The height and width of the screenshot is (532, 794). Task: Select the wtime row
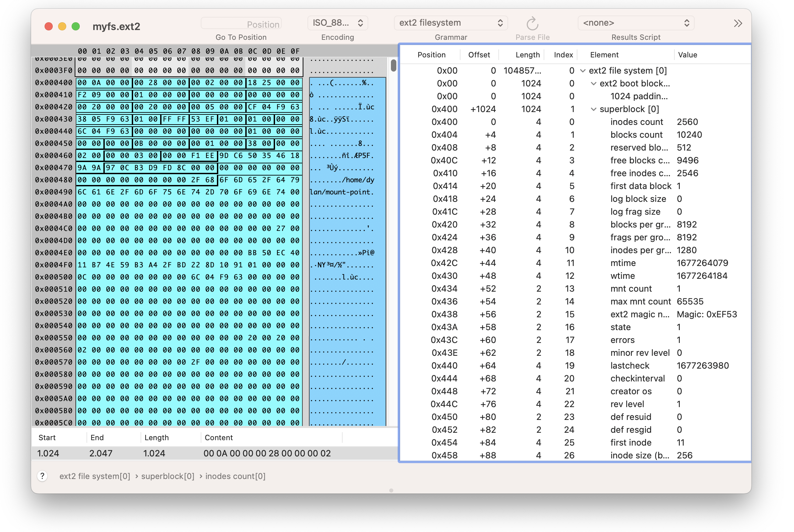click(x=575, y=276)
